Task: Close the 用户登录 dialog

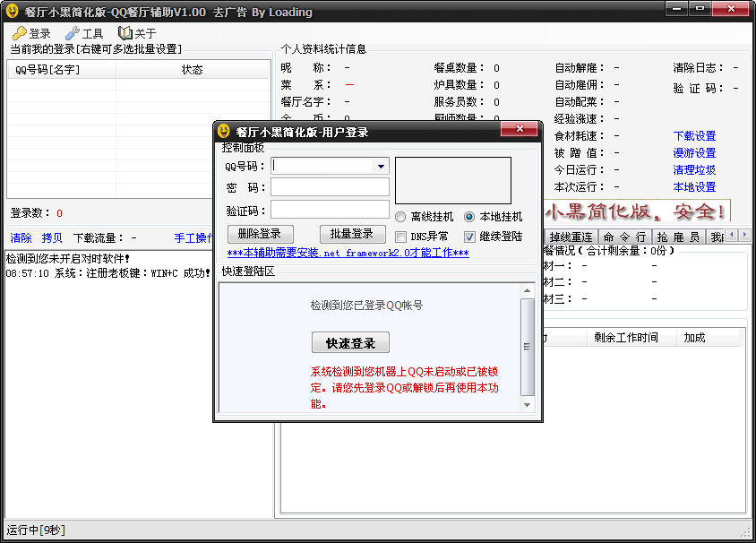Action: pyautogui.click(x=520, y=129)
